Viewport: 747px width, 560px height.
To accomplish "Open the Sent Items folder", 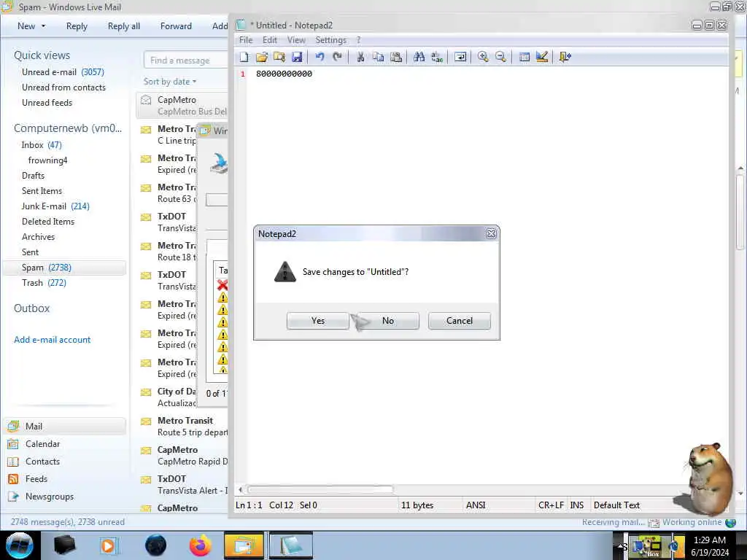I will [42, 190].
